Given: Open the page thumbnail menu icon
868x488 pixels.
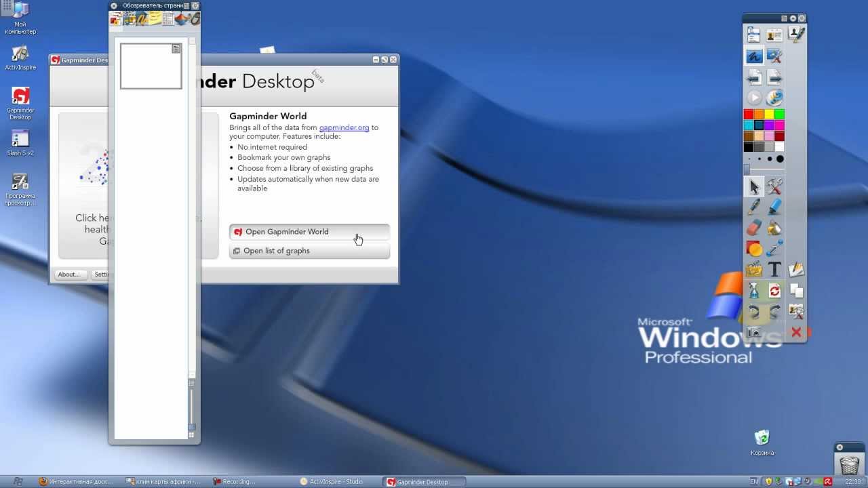Looking at the screenshot, I should [176, 49].
